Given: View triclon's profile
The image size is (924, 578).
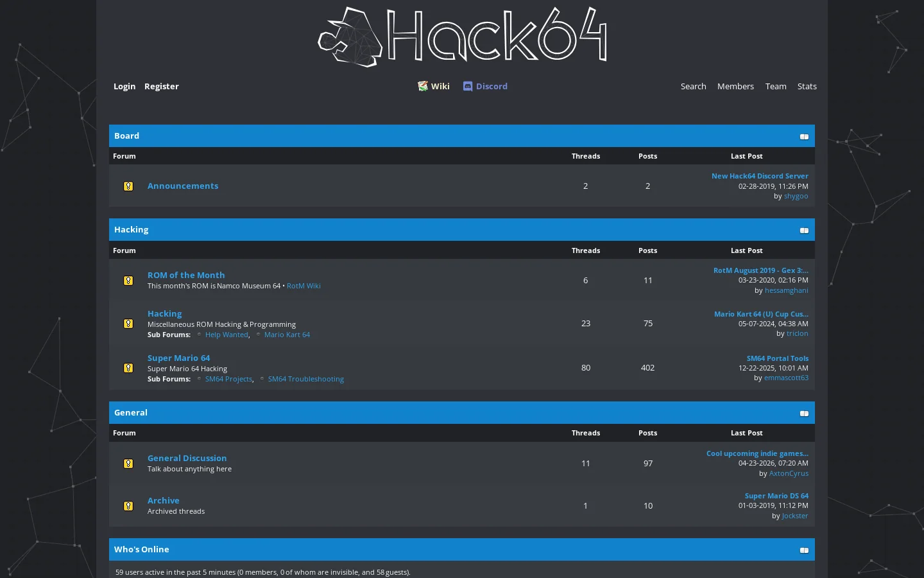Looking at the screenshot, I should (798, 333).
